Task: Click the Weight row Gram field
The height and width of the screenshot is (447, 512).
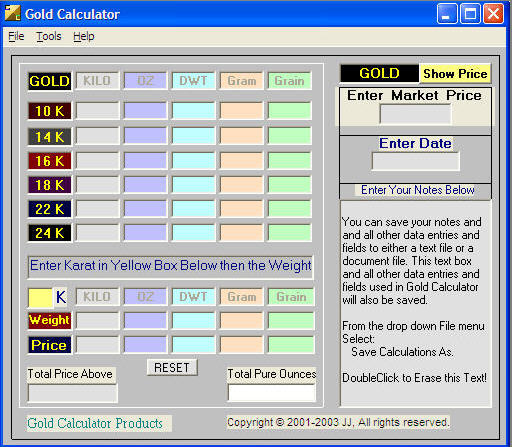Action: pyautogui.click(x=241, y=321)
